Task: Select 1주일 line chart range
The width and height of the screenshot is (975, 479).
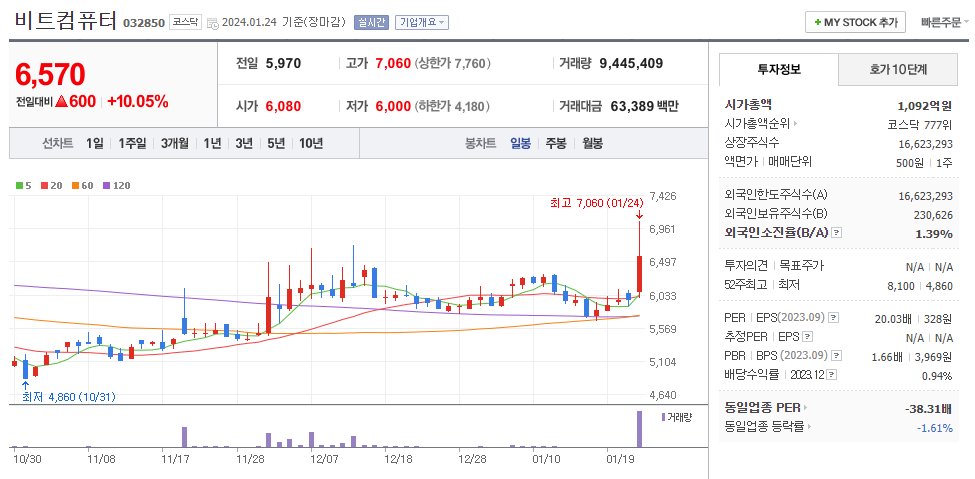Action: [x=132, y=144]
